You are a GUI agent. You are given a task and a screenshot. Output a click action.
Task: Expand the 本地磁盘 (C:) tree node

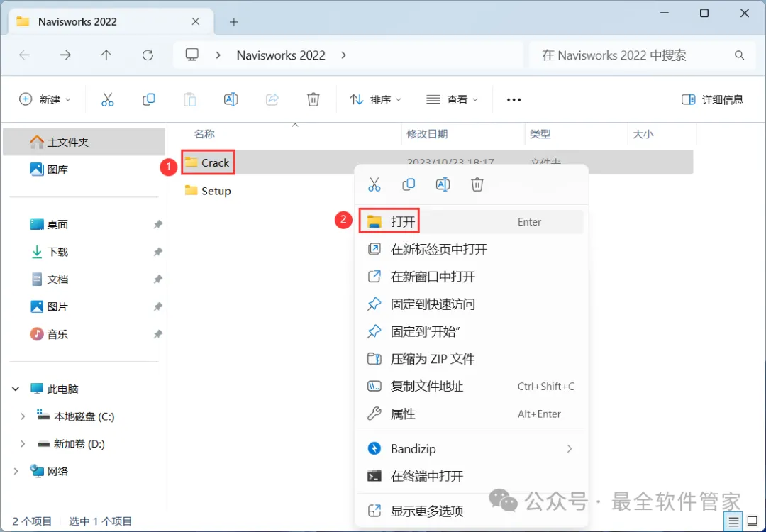click(x=23, y=416)
